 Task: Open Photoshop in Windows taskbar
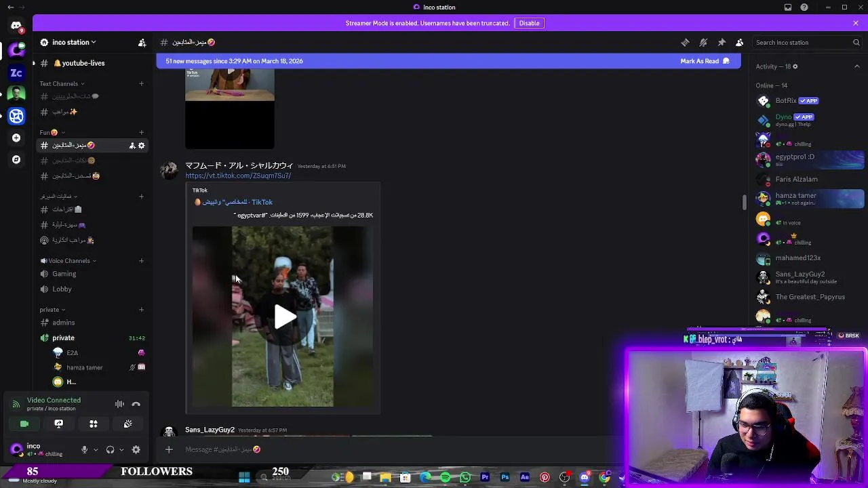point(505,478)
